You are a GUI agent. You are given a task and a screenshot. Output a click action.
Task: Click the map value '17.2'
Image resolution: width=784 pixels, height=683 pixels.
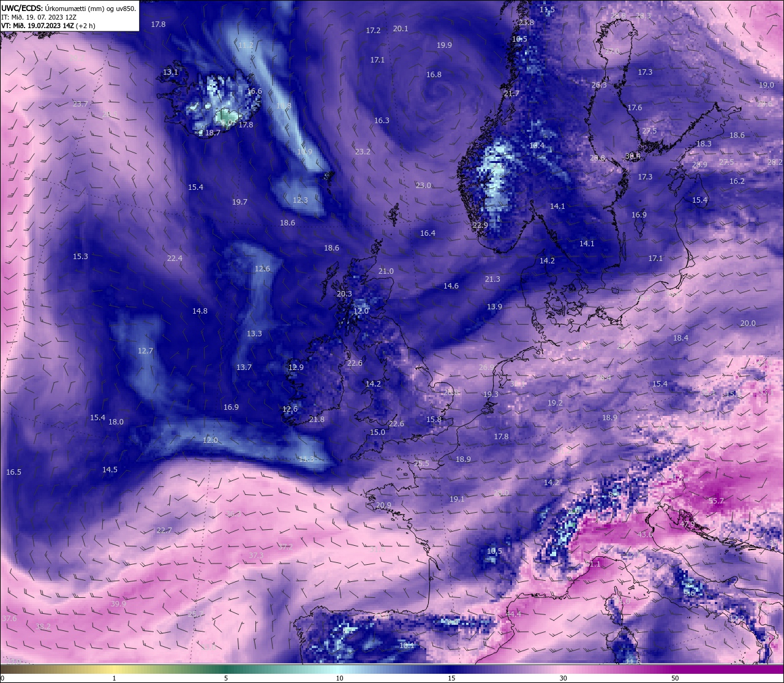pyautogui.click(x=373, y=30)
